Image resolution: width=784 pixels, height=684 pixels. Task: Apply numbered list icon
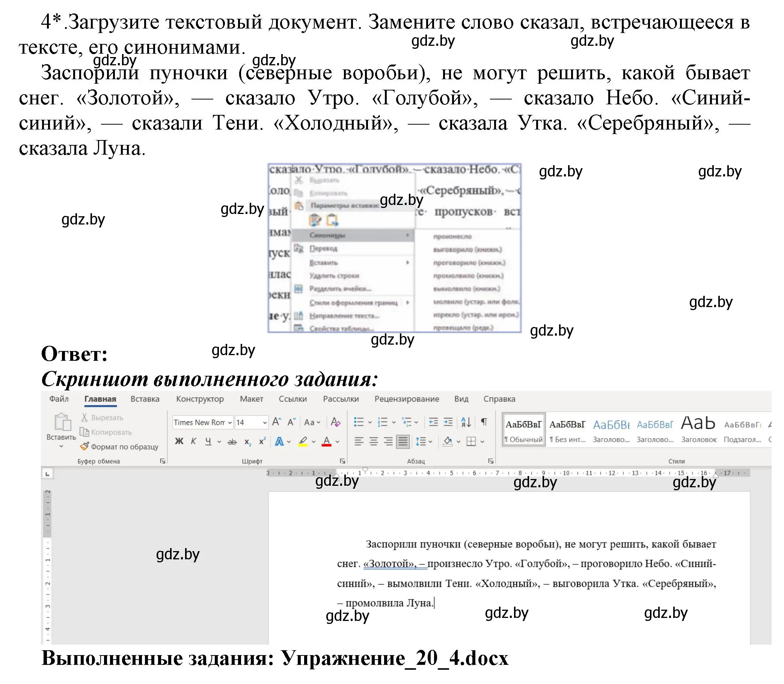382,422
